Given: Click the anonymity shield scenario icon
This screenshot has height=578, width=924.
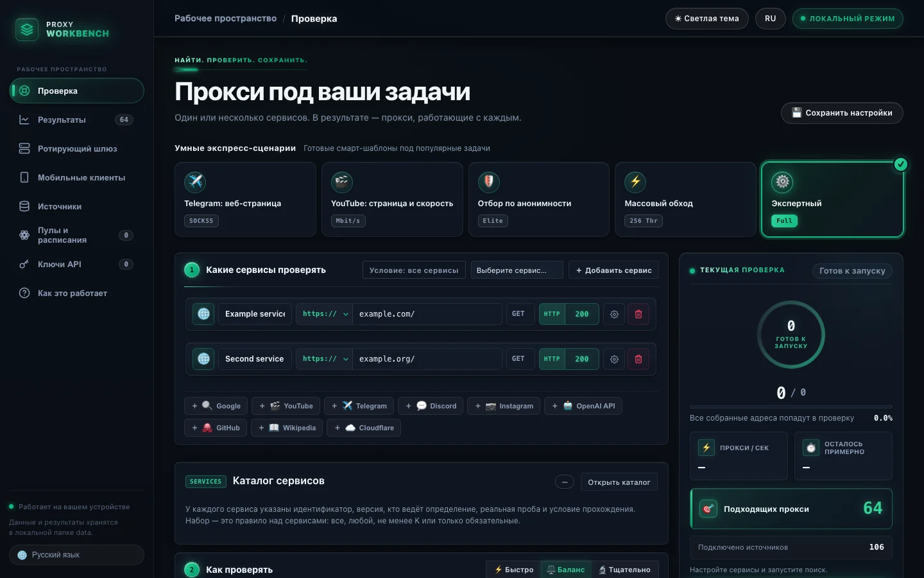Looking at the screenshot, I should 489,182.
